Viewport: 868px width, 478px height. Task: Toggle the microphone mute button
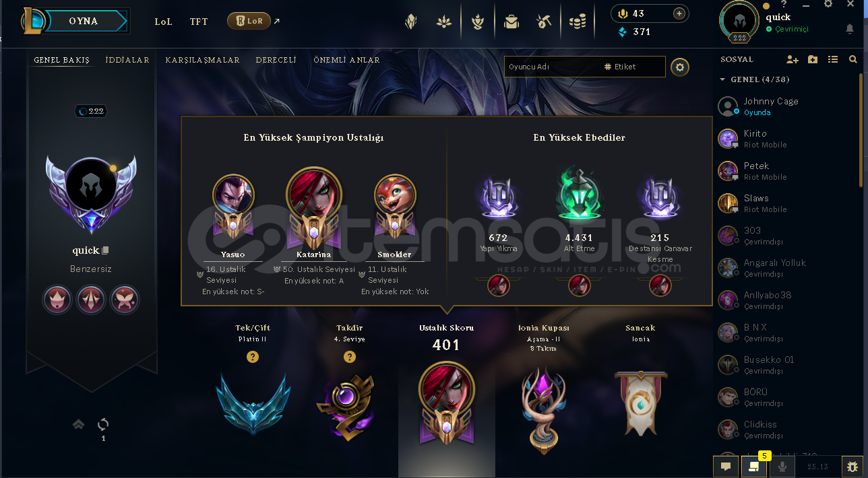coord(782,466)
